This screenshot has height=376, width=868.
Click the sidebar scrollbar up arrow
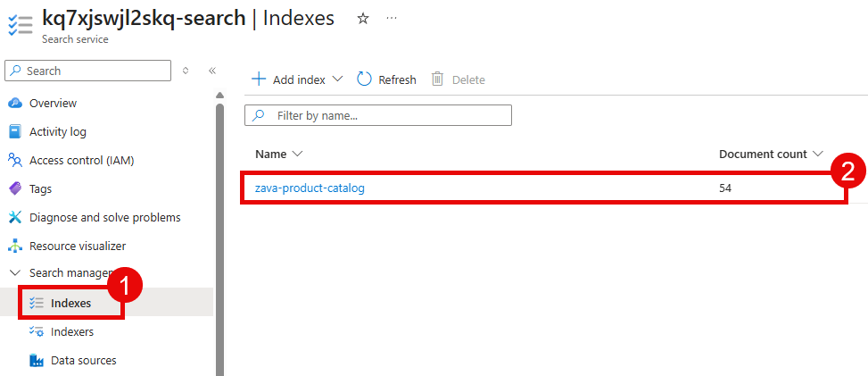click(x=219, y=95)
